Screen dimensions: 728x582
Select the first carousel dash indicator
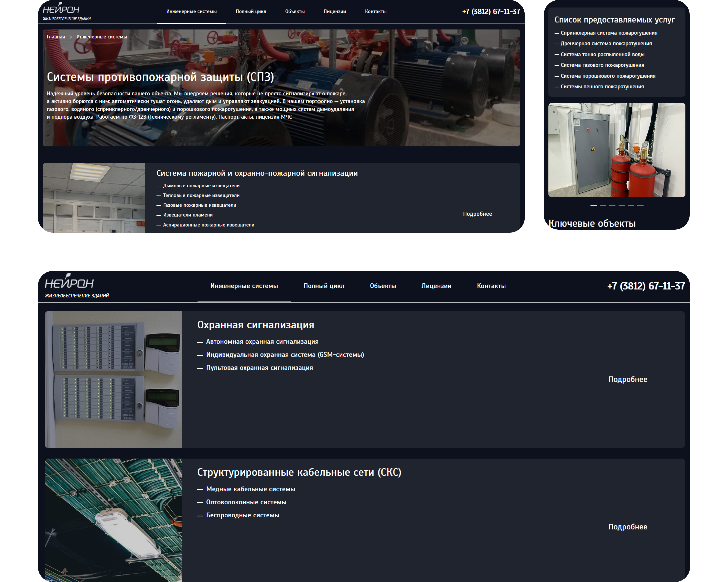pos(593,205)
